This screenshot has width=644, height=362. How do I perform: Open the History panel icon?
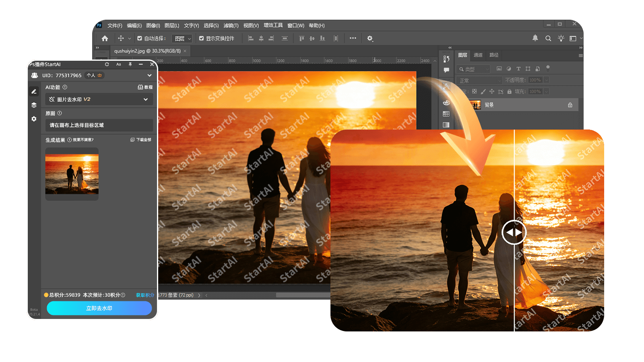tap(446, 59)
